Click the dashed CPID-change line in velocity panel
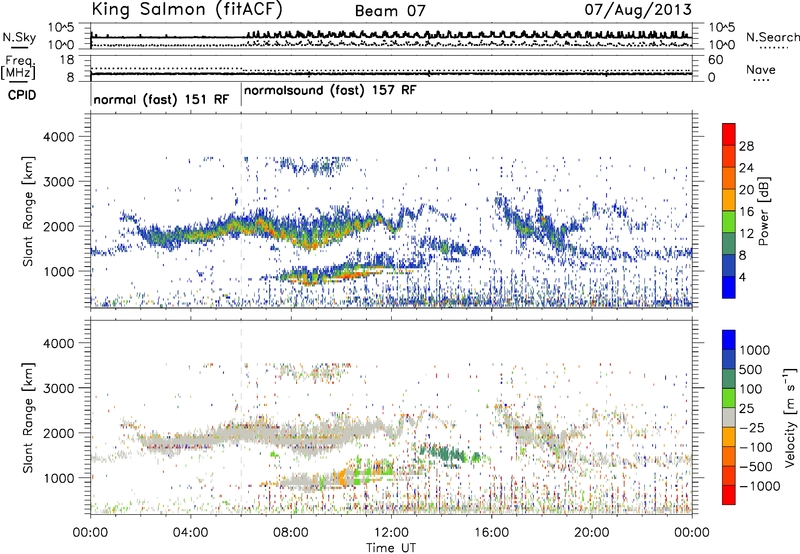 click(241, 418)
